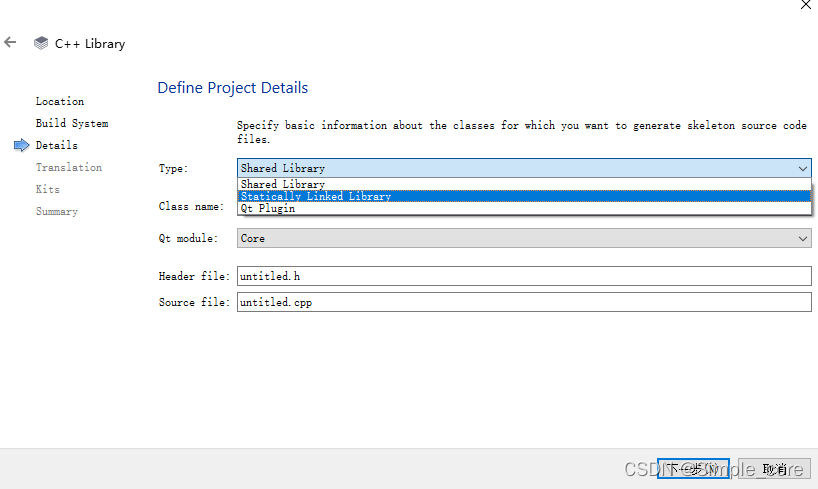This screenshot has height=489, width=818.
Task: Click the Specify basic information description text
Action: tap(522, 132)
